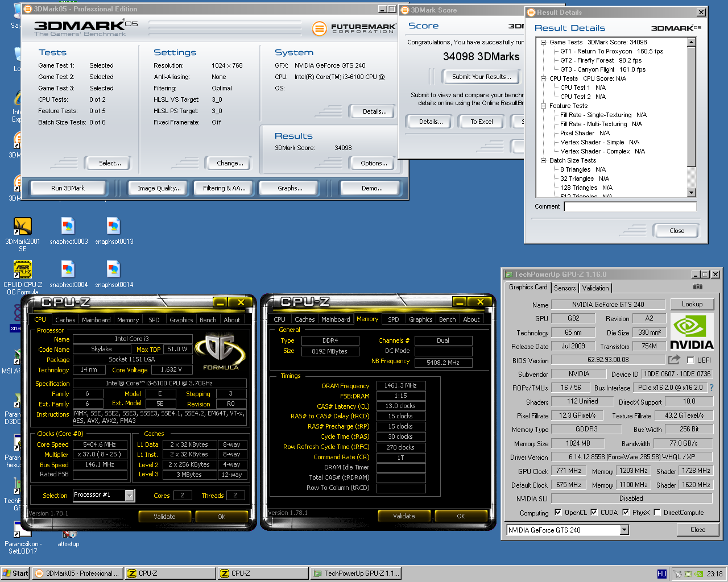Switch to 3DMark05 Professional taskbar item

pyautogui.click(x=78, y=573)
